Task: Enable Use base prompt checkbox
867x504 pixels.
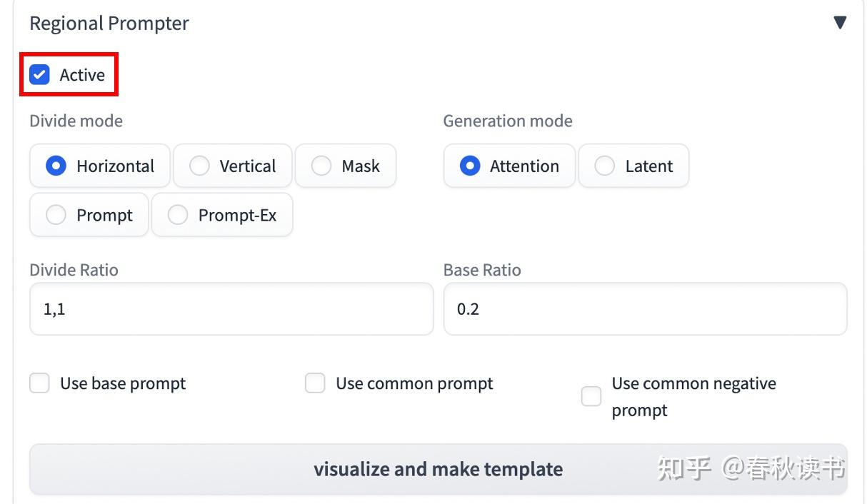Action: pos(39,383)
